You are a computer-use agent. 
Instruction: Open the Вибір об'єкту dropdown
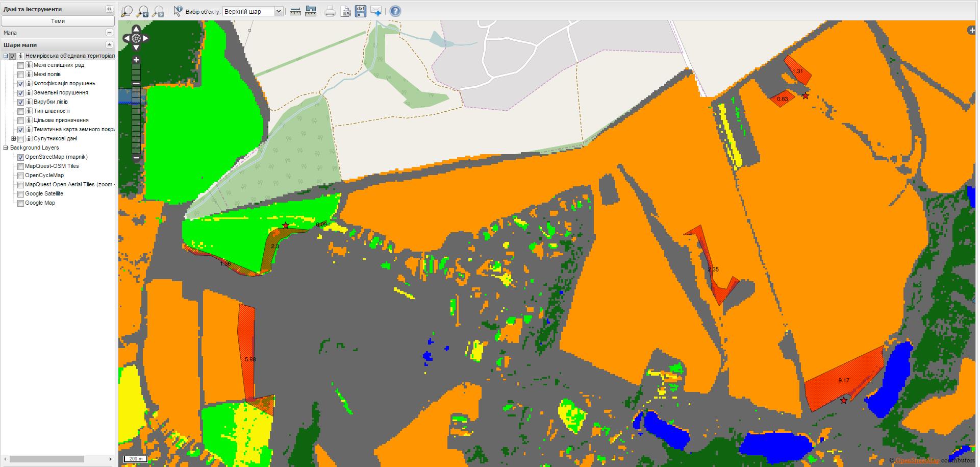tap(279, 11)
